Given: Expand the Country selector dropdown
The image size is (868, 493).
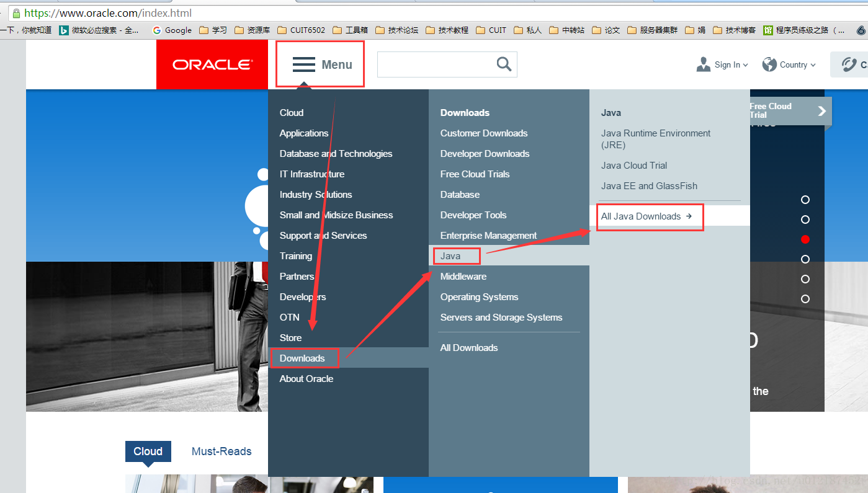Looking at the screenshot, I should pyautogui.click(x=789, y=64).
